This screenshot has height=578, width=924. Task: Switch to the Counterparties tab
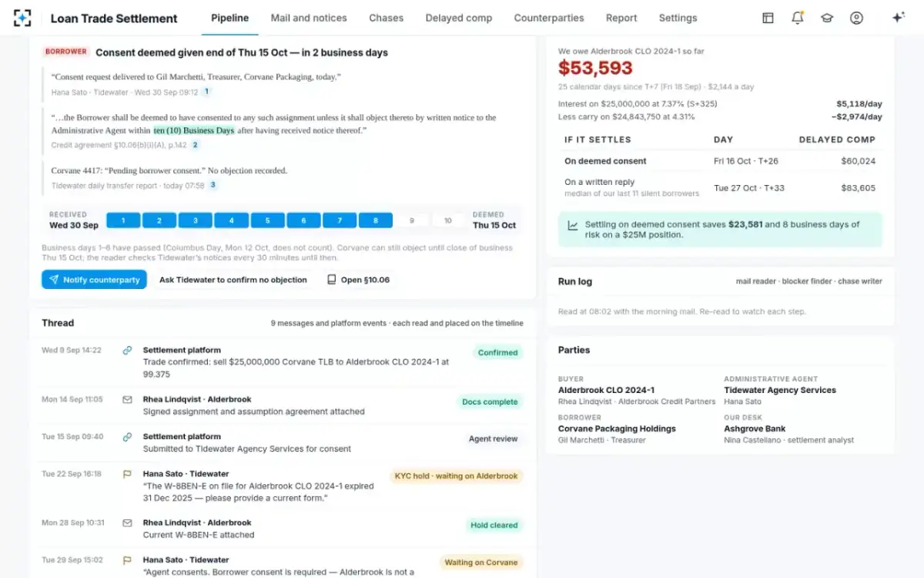(x=549, y=18)
